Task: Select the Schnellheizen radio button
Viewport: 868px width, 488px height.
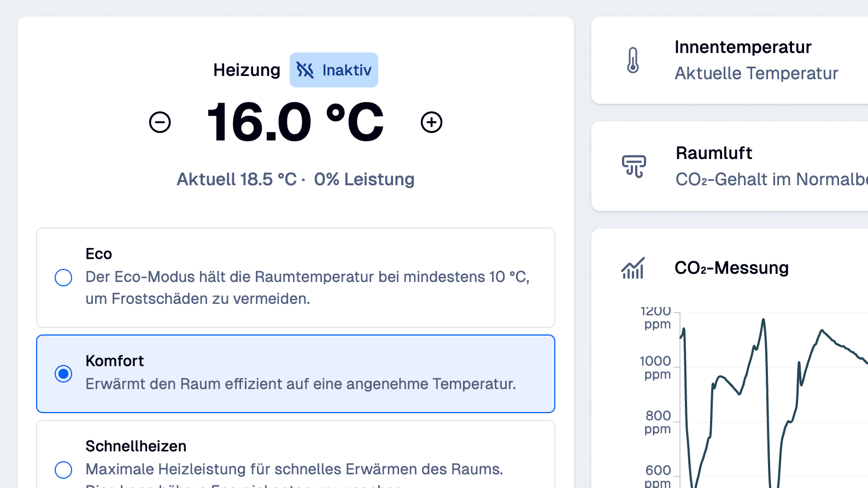Action: tap(63, 470)
